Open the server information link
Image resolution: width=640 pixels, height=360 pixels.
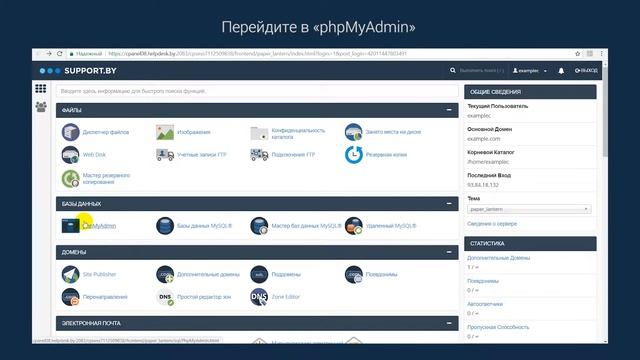(x=492, y=224)
